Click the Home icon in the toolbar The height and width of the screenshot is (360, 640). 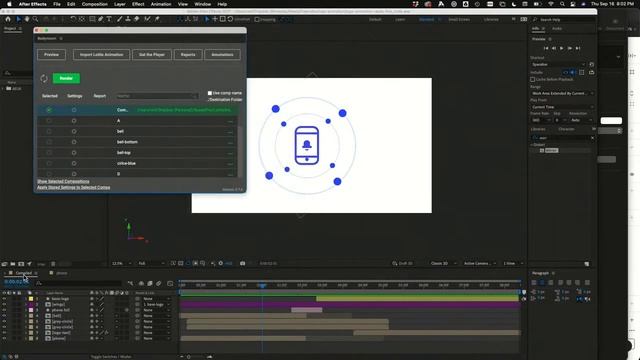(x=8, y=19)
